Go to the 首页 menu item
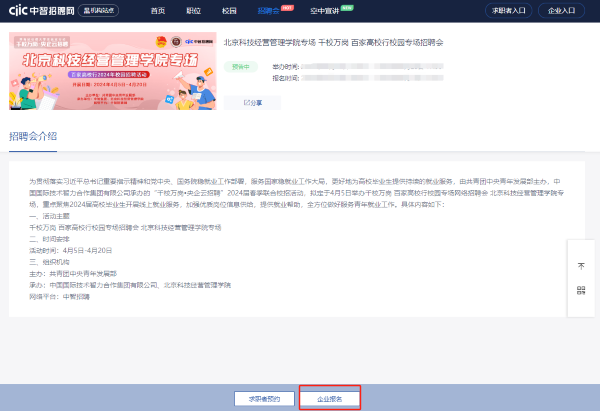Screen dimensions: 600x411 [x=158, y=10]
